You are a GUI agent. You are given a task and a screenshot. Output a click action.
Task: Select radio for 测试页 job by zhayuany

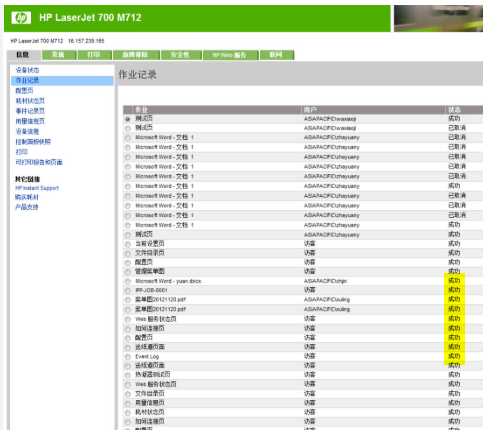point(128,235)
